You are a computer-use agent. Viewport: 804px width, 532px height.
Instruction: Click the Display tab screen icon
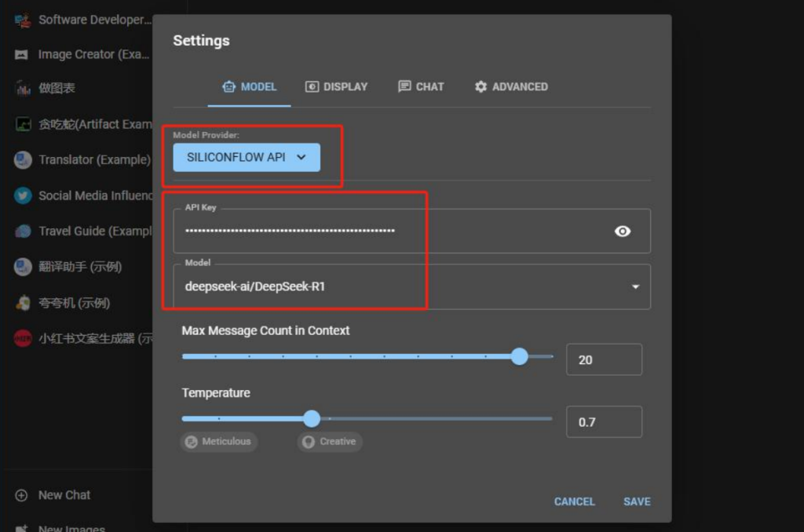312,86
